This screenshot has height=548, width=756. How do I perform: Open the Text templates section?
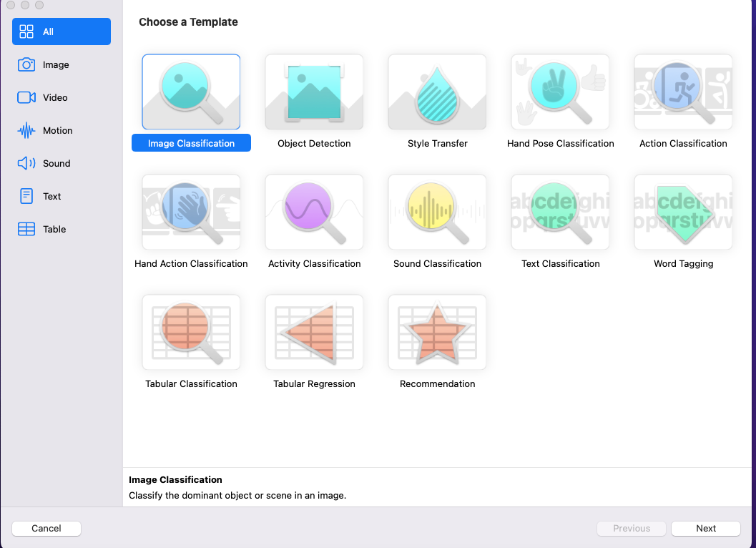tap(61, 196)
